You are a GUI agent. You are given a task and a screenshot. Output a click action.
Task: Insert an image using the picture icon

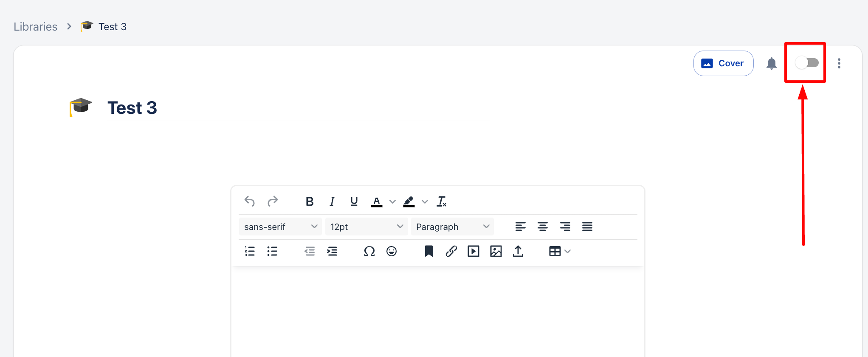pos(496,252)
